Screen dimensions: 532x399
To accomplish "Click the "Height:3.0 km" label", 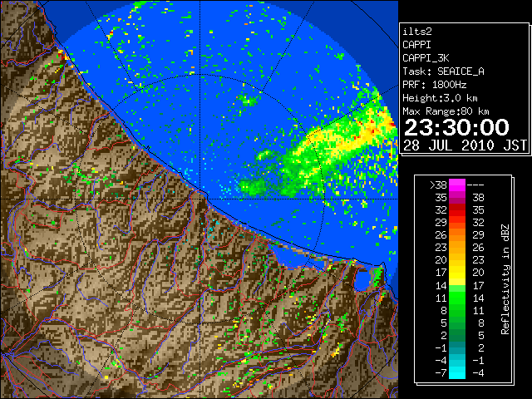I will pos(440,98).
